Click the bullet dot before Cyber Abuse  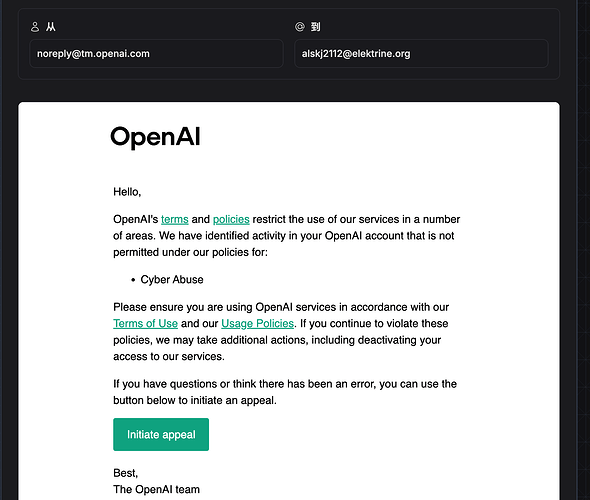tap(133, 280)
